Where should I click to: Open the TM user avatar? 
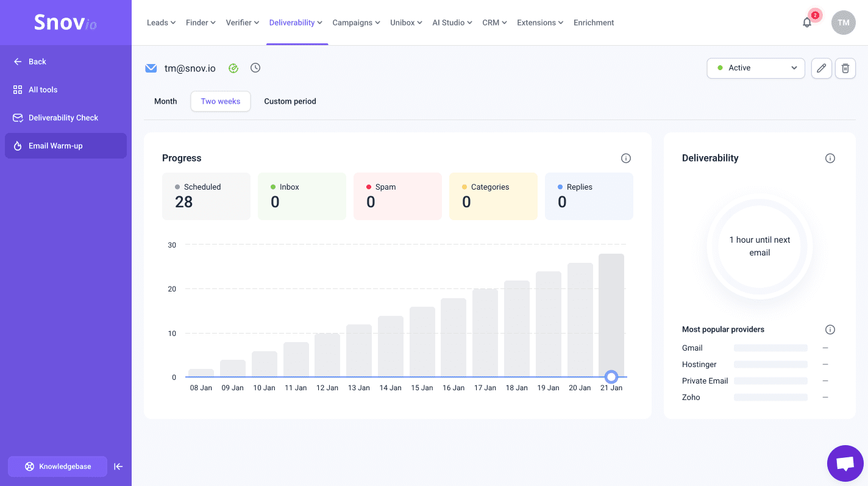click(x=843, y=23)
